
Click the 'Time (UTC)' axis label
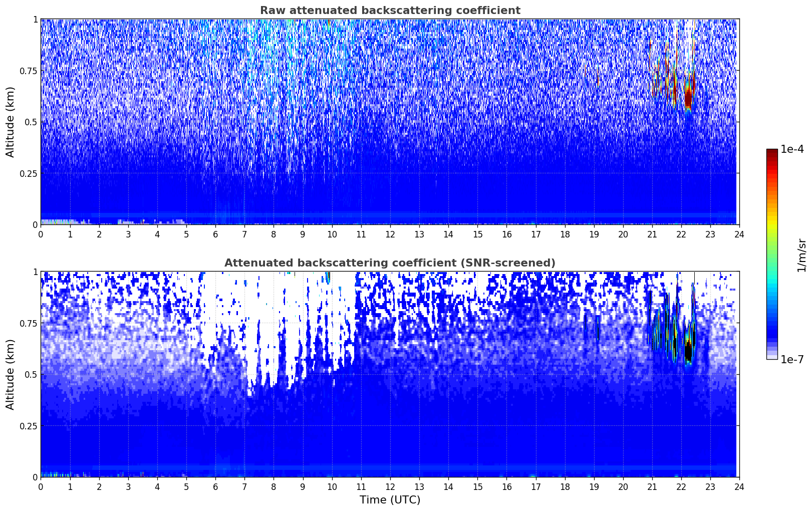coord(390,500)
